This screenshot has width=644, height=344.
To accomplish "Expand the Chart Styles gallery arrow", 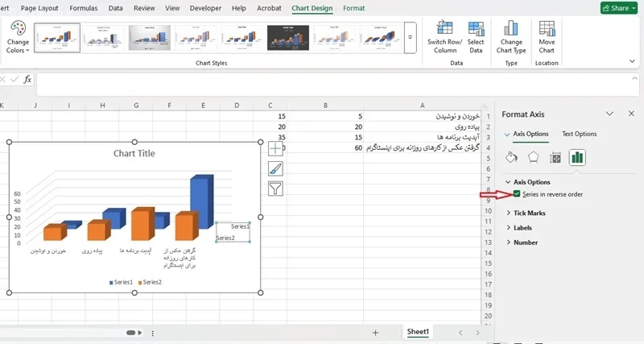I will coord(410,38).
